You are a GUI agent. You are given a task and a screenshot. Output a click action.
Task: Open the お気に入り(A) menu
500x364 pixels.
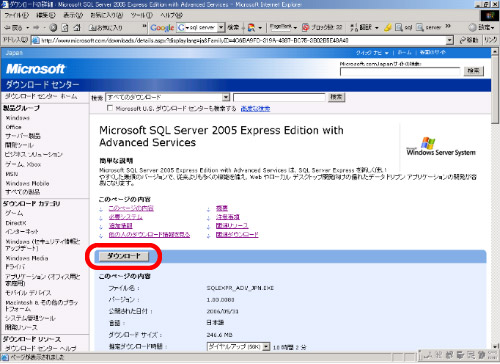pyautogui.click(x=107, y=15)
